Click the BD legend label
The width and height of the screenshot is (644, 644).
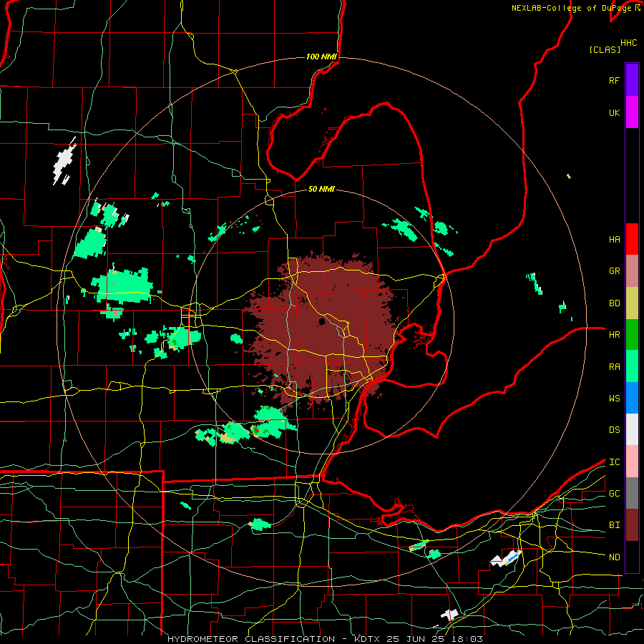tap(614, 303)
